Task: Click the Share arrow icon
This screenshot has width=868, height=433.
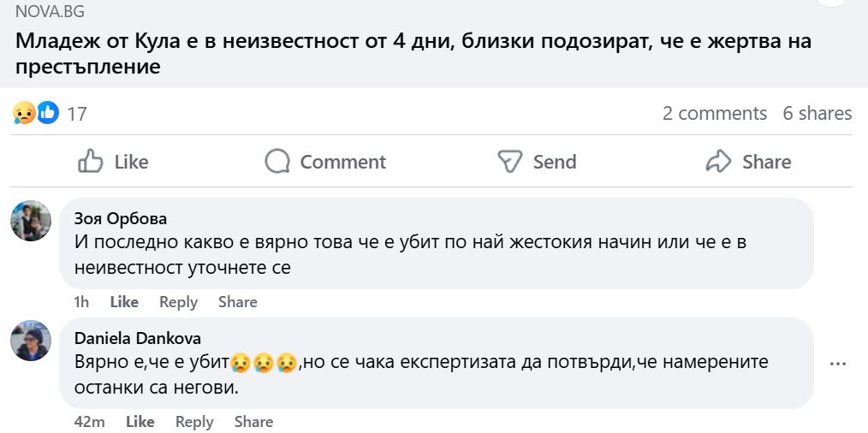Action: [x=718, y=162]
